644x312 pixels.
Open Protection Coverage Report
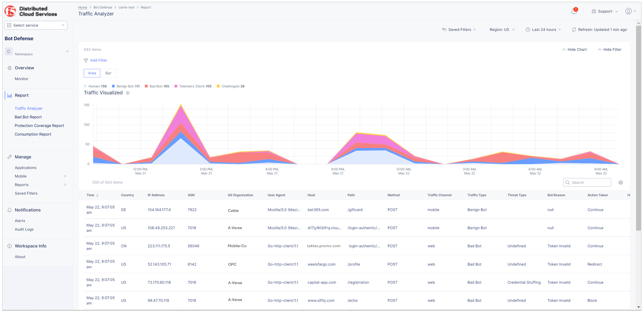(x=39, y=126)
